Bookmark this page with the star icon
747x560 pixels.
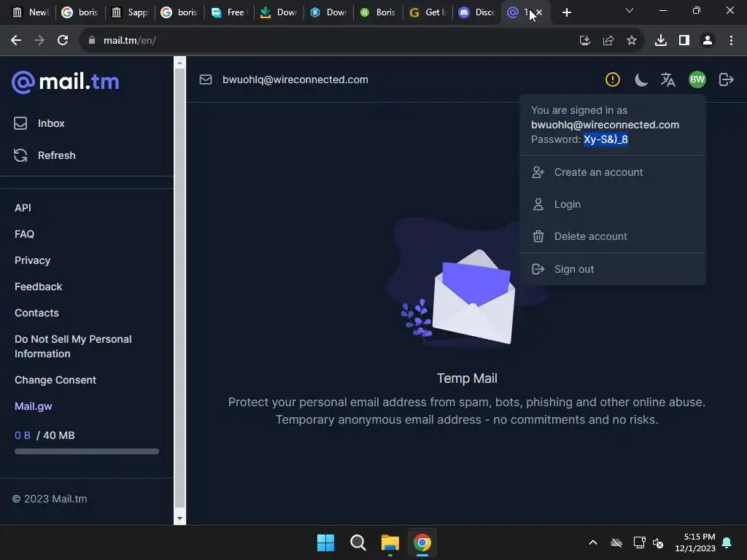click(x=631, y=41)
